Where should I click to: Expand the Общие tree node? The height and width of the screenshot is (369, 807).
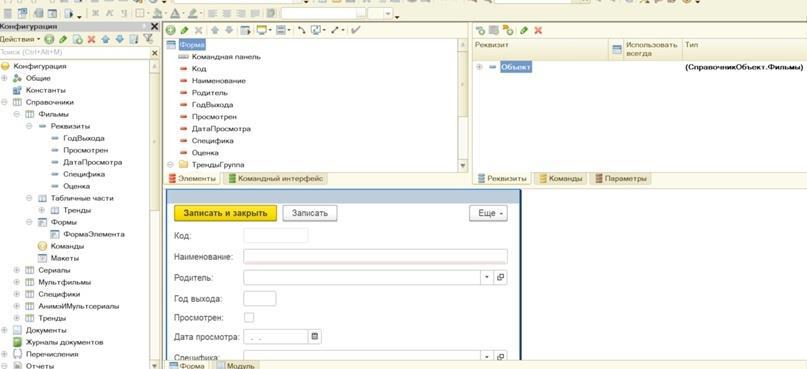click(5, 78)
